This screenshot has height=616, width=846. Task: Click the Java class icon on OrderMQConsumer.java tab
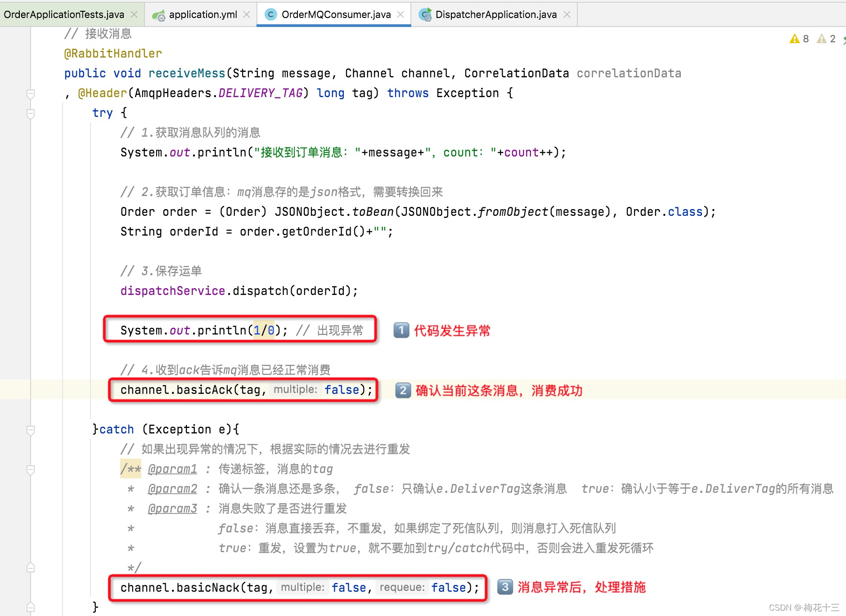pos(270,14)
